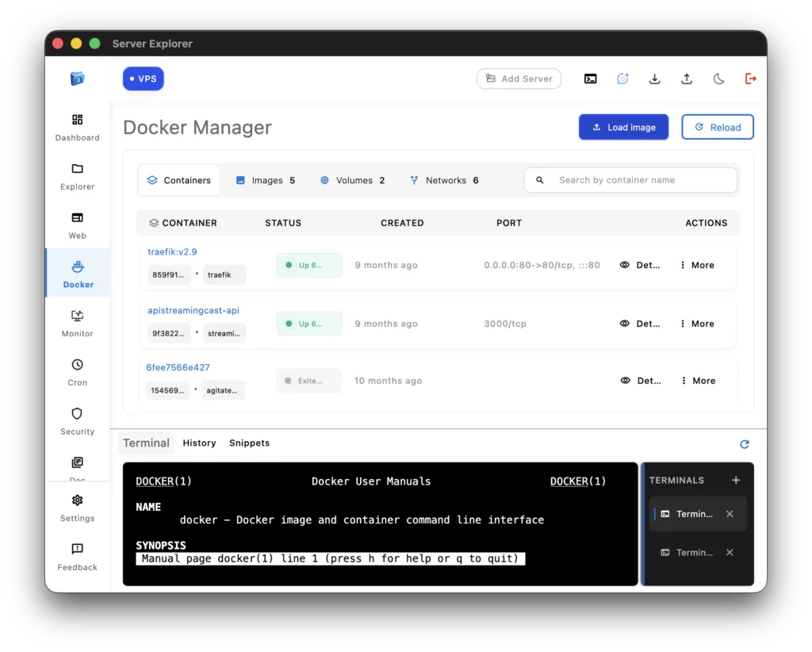Image resolution: width=812 pixels, height=652 pixels.
Task: Select Docker in the left sidebar
Action: 77,273
